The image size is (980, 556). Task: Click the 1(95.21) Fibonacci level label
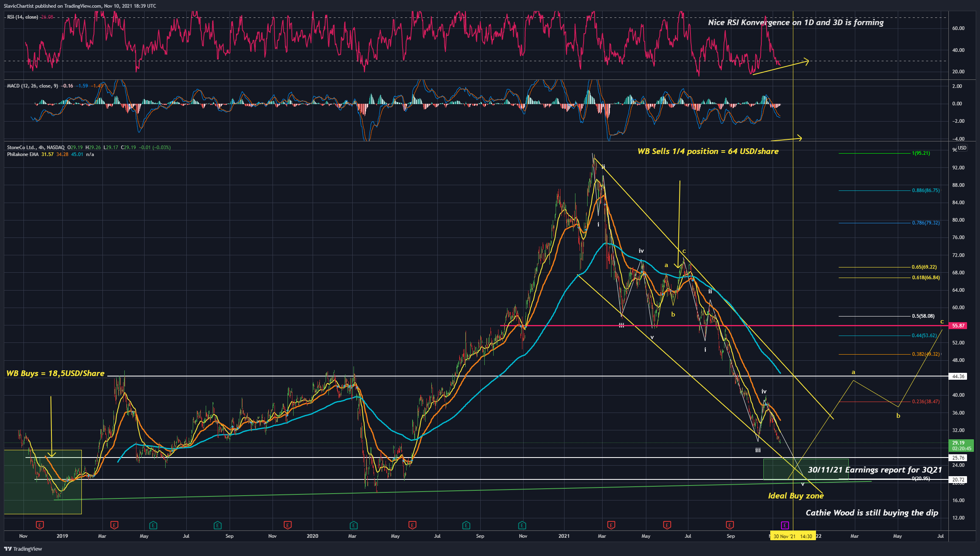click(x=920, y=153)
